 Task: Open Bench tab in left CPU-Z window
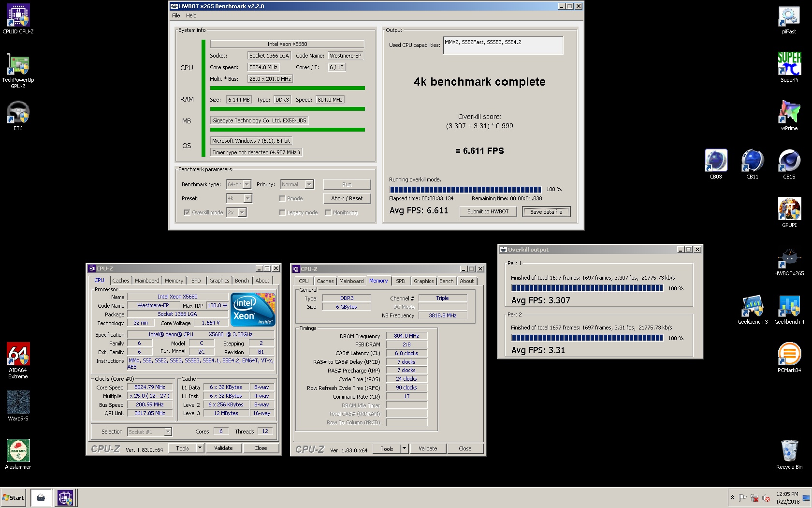point(242,281)
